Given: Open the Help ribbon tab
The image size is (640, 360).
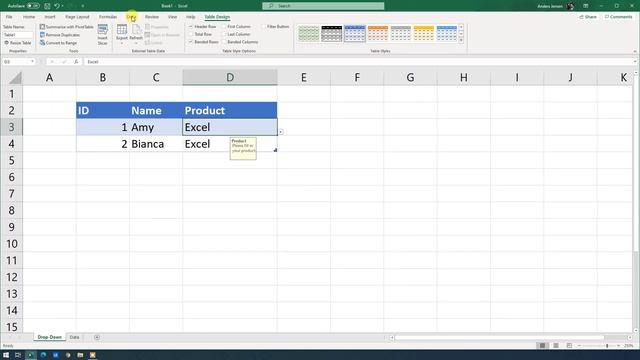Looking at the screenshot, I should pos(191,17).
